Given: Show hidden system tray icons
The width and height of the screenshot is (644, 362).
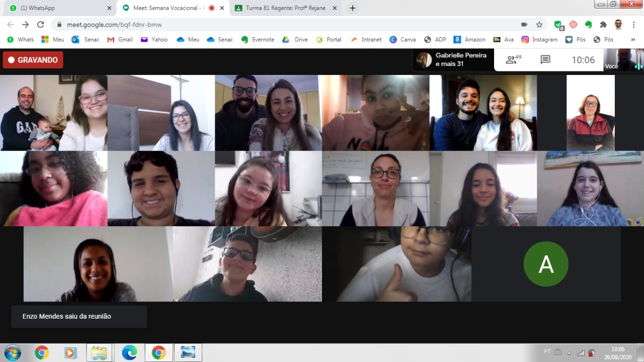Looking at the screenshot, I should (569, 352).
